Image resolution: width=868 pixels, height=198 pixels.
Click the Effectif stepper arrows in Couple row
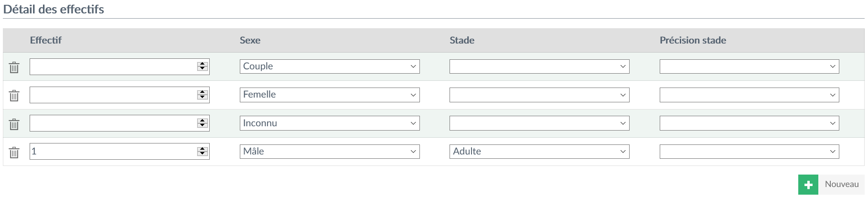tap(203, 66)
